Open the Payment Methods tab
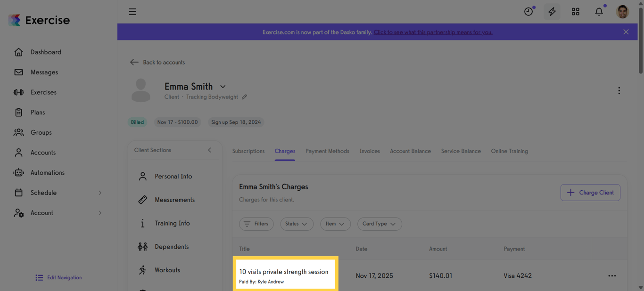This screenshot has width=644, height=291. click(327, 151)
